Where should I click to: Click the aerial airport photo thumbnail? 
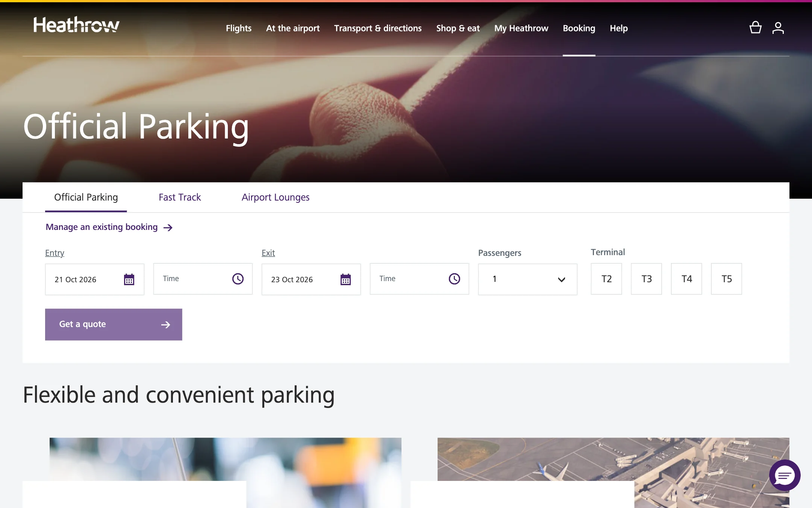(x=614, y=473)
